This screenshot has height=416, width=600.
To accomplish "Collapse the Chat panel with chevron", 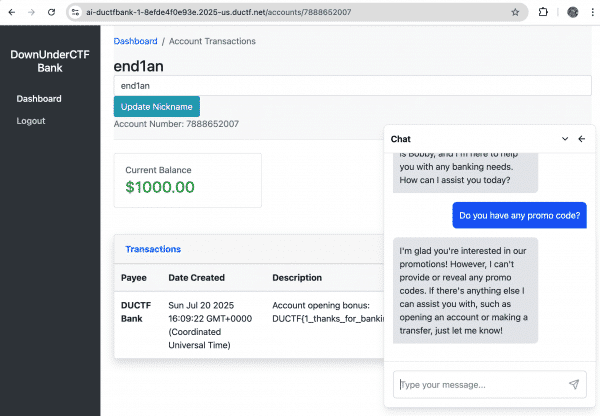I will click(565, 139).
